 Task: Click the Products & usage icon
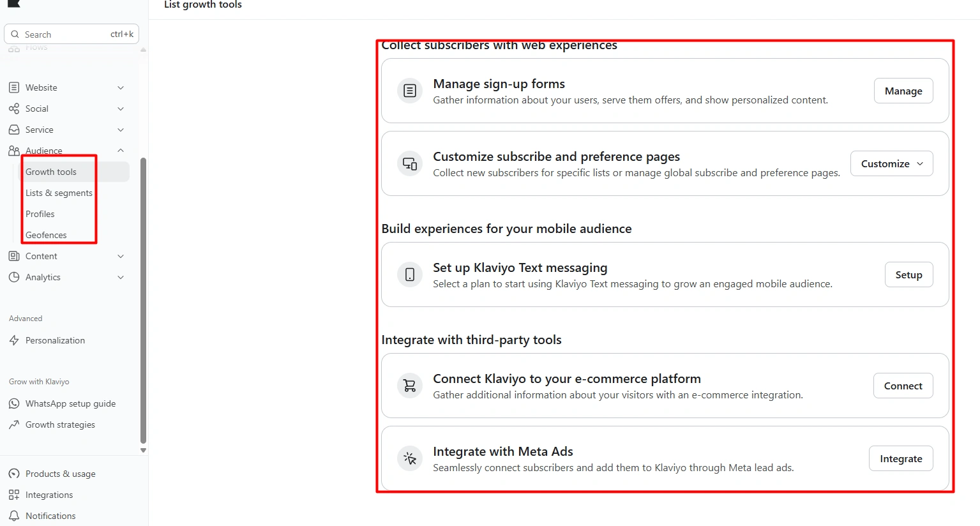14,474
